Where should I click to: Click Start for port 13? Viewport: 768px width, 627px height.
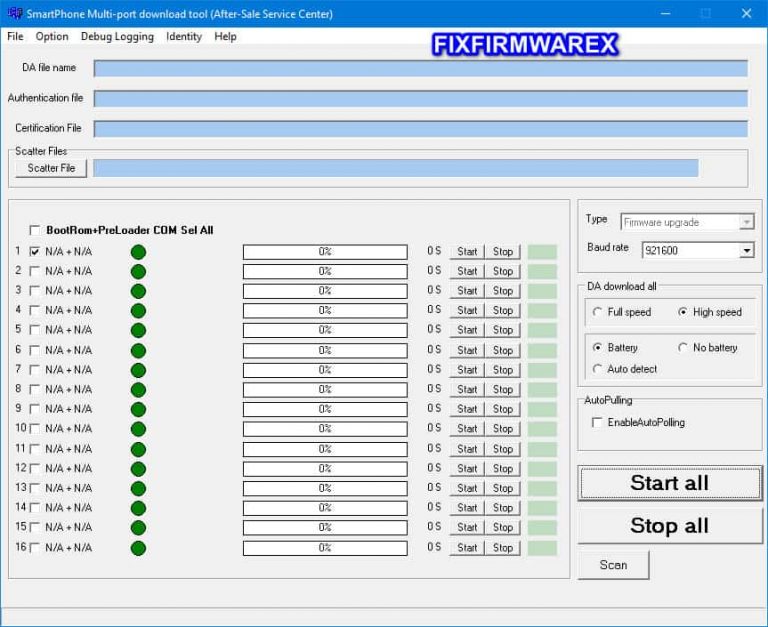467,488
